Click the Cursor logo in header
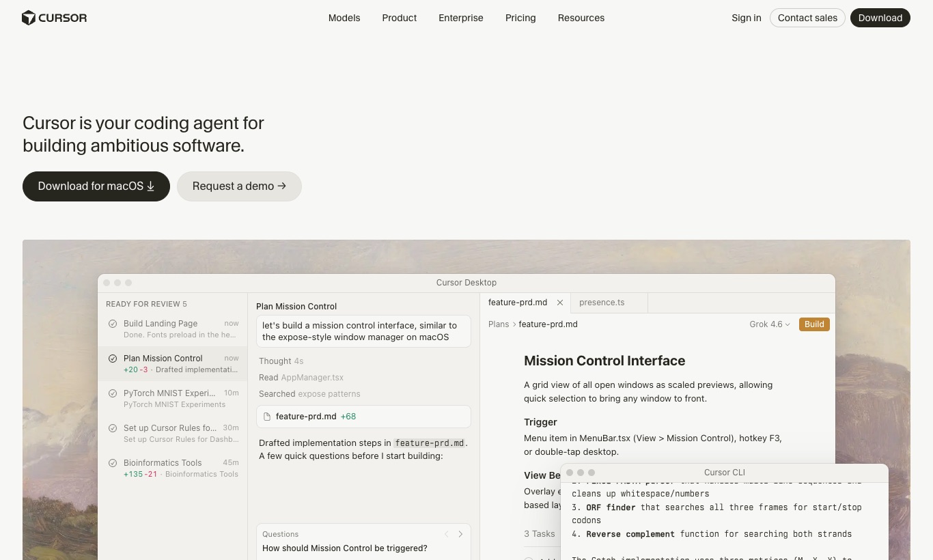Viewport: 933px width, 560px height. click(x=54, y=18)
